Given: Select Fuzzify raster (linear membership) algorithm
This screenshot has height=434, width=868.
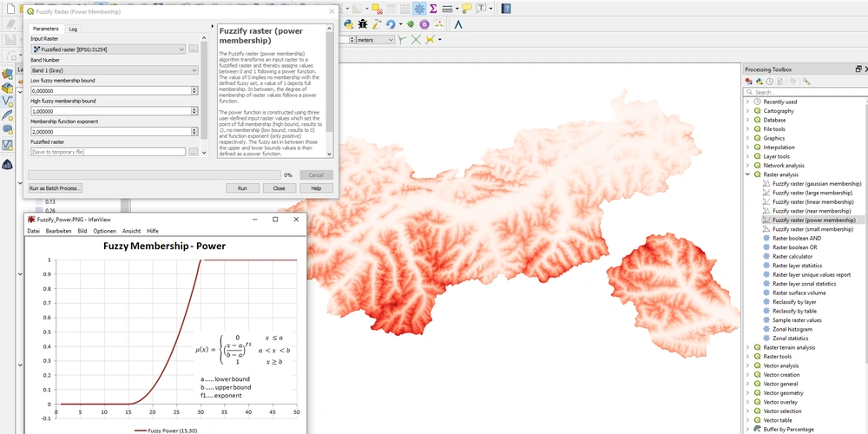Looking at the screenshot, I should pos(813,202).
